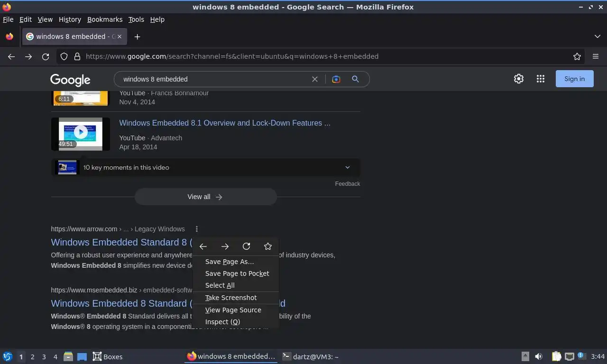Click Back arrow in the context menu
Screen dimensions: 607x364
[x=203, y=246]
